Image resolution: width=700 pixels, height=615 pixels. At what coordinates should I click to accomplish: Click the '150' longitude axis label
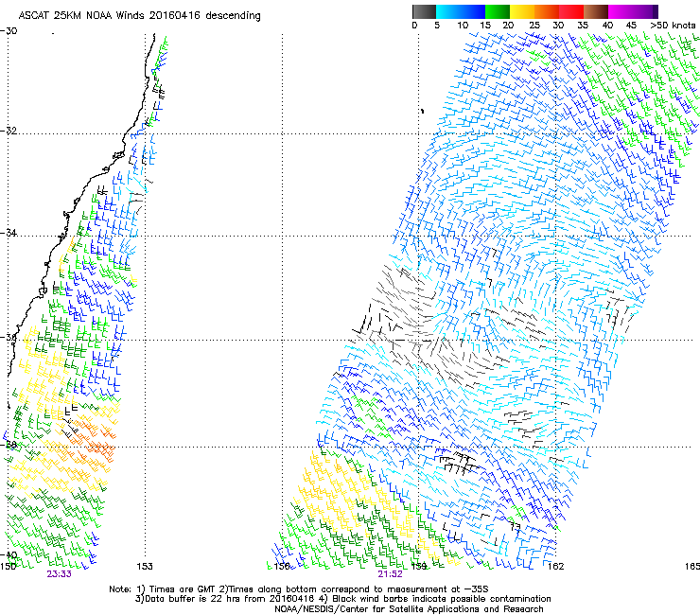[x=8, y=567]
